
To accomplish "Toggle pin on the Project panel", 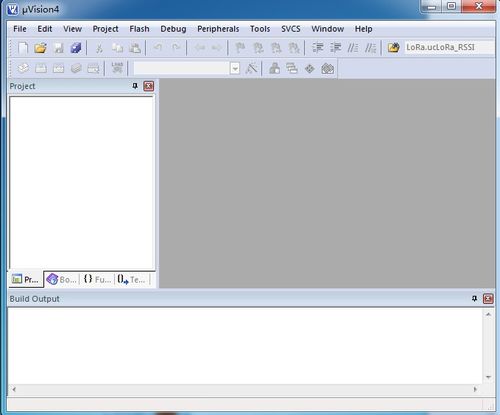I will pos(135,86).
